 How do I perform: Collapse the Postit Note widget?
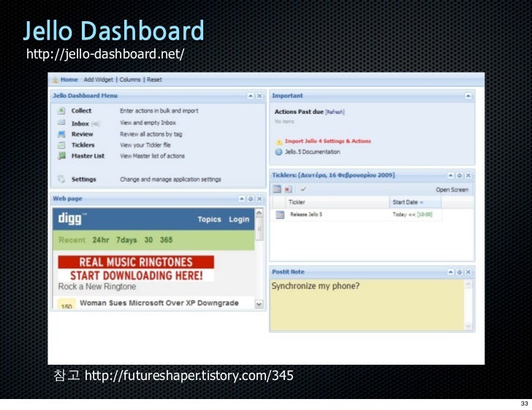[x=450, y=272]
